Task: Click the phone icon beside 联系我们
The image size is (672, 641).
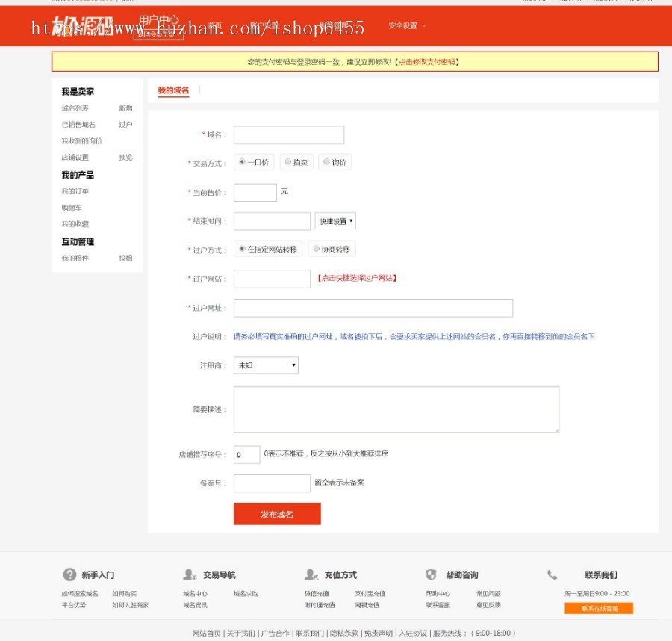Action: click(553, 575)
